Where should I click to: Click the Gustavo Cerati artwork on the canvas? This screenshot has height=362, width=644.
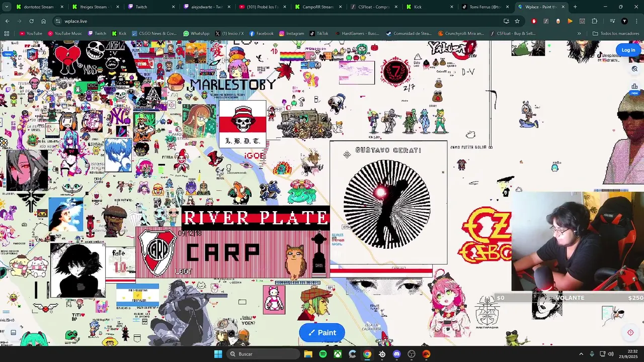coord(388,203)
